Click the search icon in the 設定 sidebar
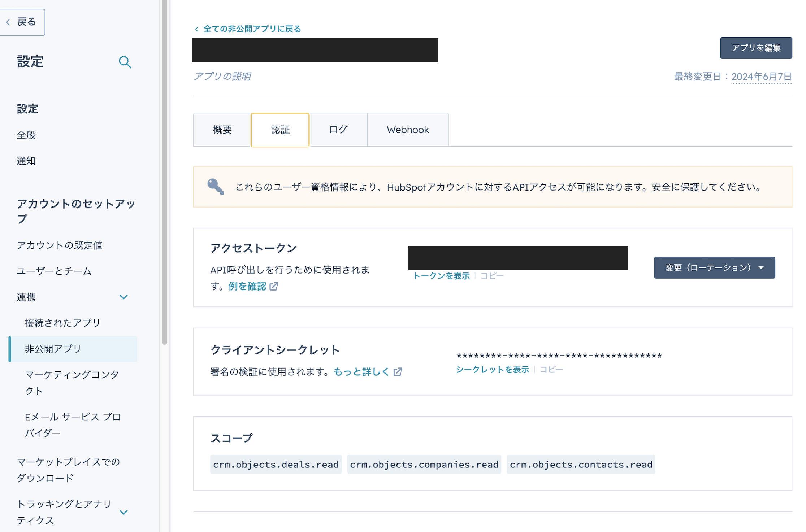 coord(125,62)
